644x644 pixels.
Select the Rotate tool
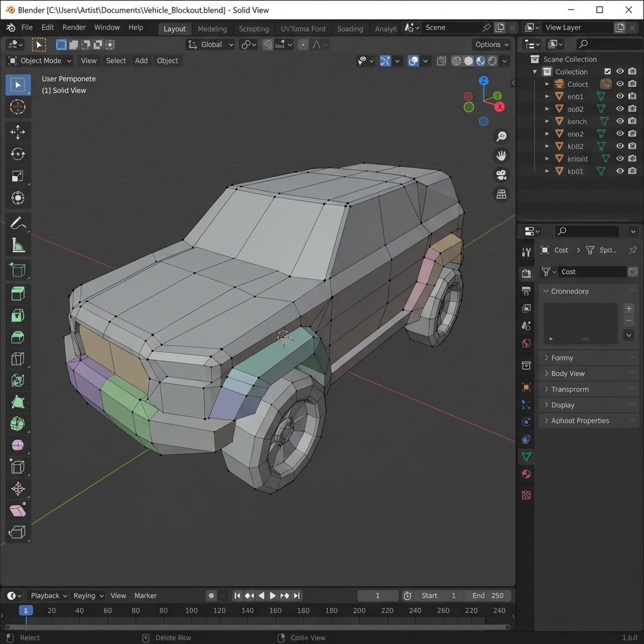18,153
